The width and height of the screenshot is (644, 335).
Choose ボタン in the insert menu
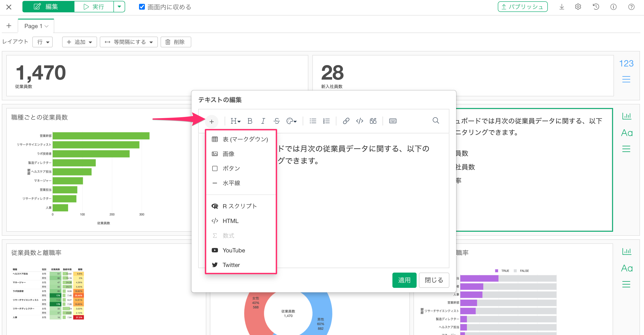[x=241, y=168]
